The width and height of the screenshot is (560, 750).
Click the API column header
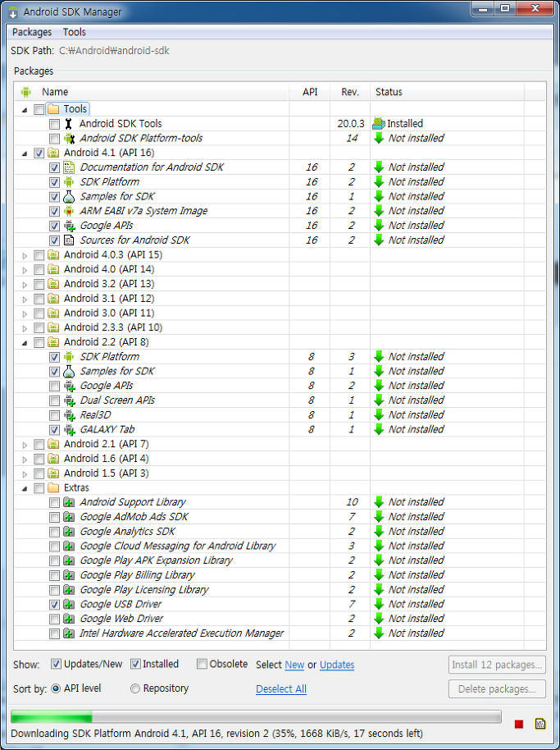click(x=310, y=92)
